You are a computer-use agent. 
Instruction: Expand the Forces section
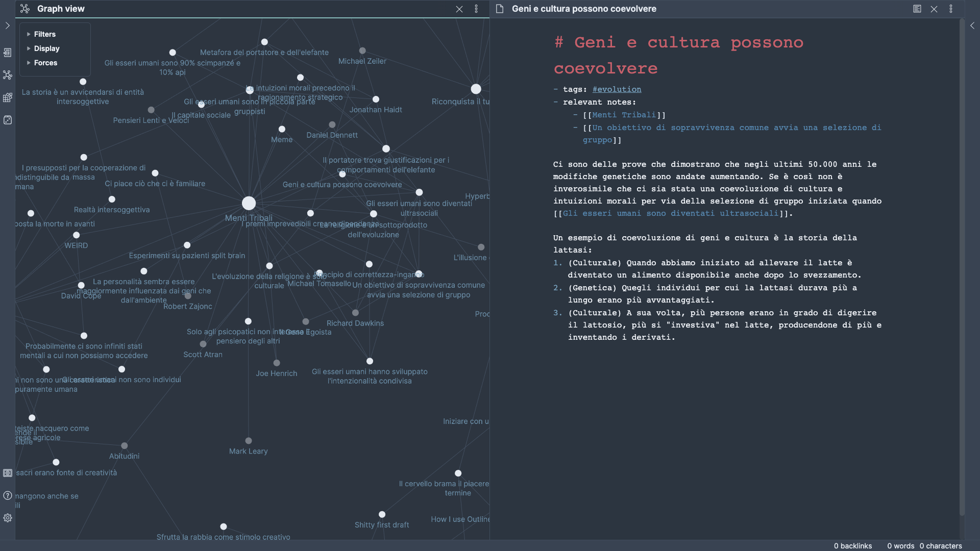[x=45, y=63]
